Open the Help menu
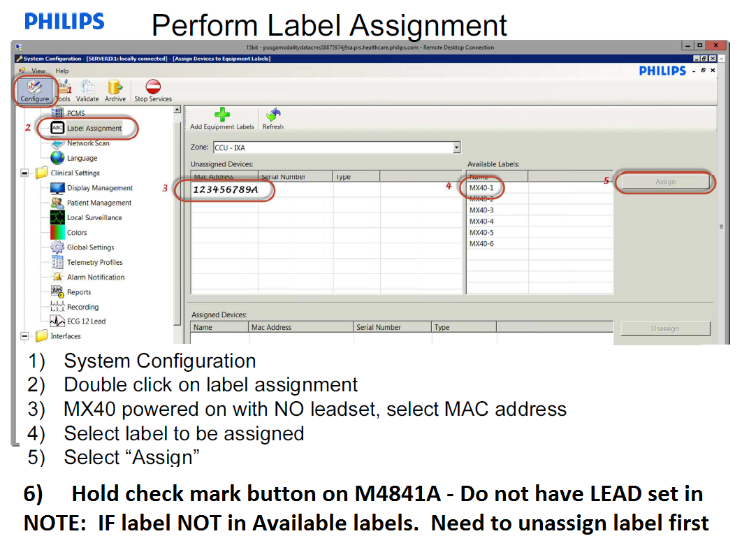 62,71
